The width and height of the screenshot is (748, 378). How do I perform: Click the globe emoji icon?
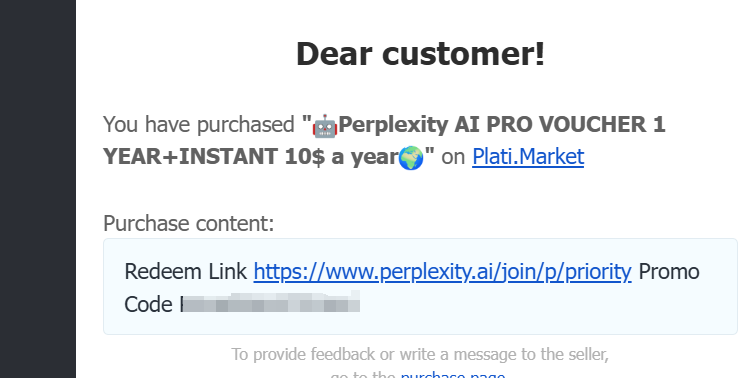click(411, 158)
